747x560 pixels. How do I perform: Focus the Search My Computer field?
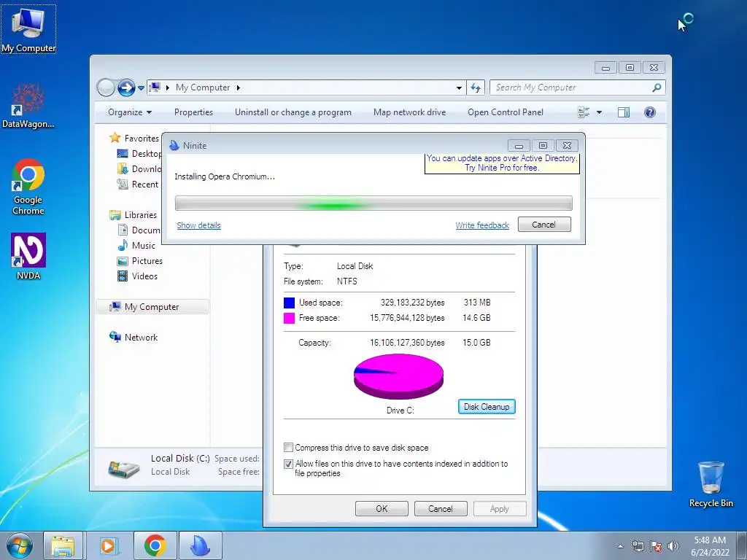(572, 87)
